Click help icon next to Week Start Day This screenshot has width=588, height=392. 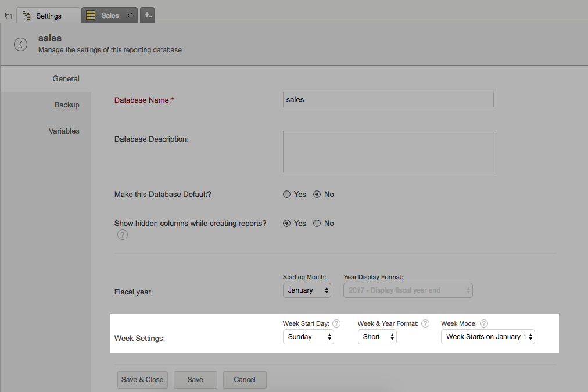(336, 323)
